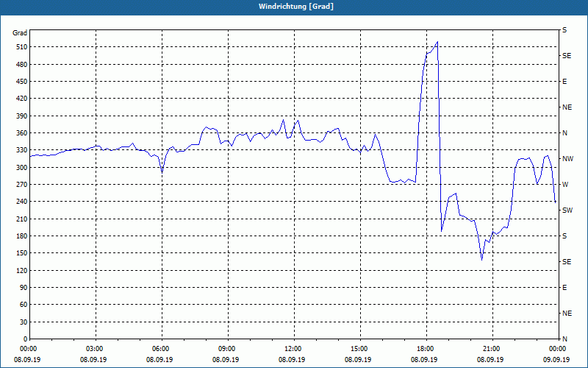Select the "210" y-axis value
588x368 pixels.
click(x=21, y=219)
